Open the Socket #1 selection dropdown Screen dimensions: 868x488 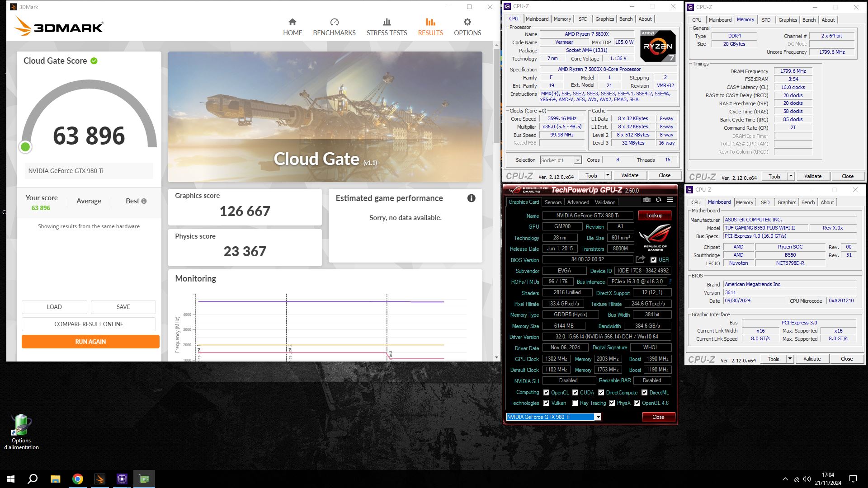pos(577,160)
